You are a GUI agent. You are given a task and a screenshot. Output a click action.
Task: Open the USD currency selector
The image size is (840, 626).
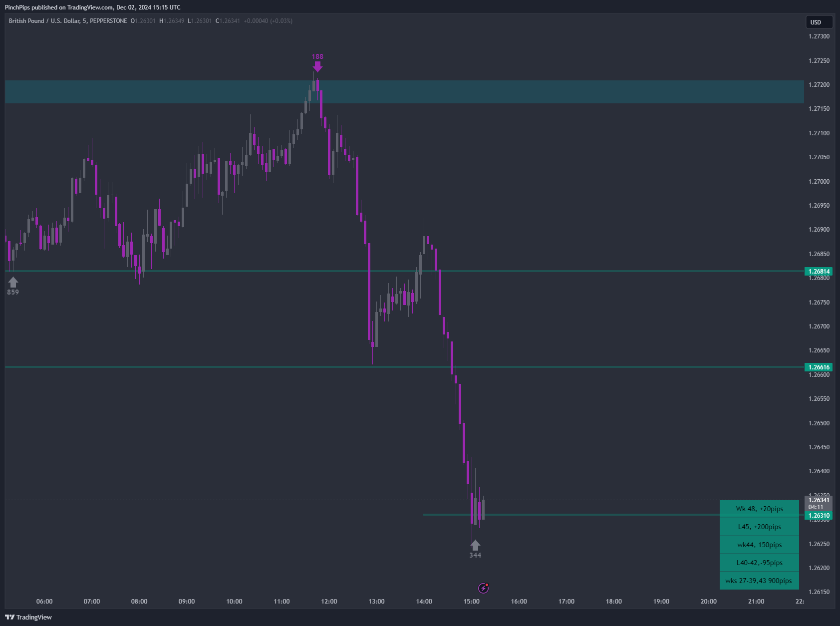point(819,22)
